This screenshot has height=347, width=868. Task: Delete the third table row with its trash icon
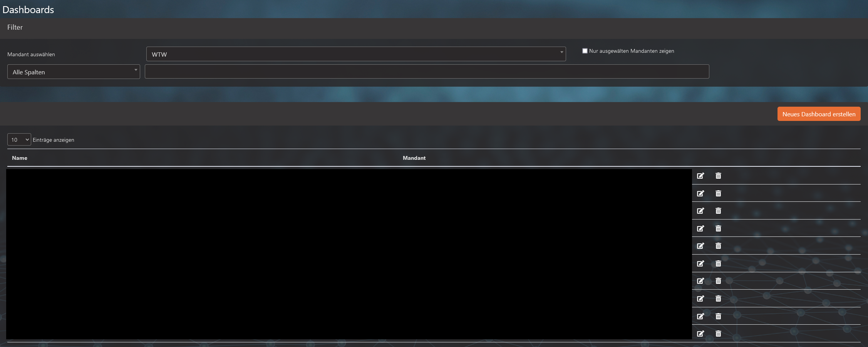coord(718,211)
